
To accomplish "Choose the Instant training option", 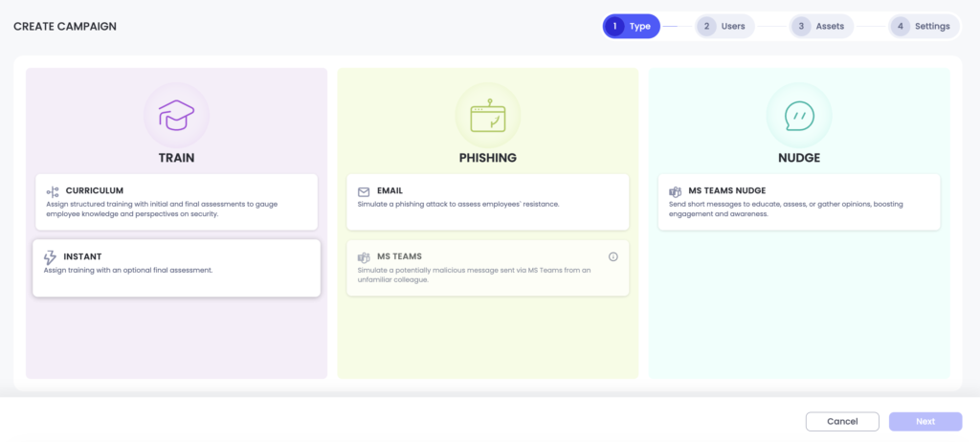I will 176,267.
